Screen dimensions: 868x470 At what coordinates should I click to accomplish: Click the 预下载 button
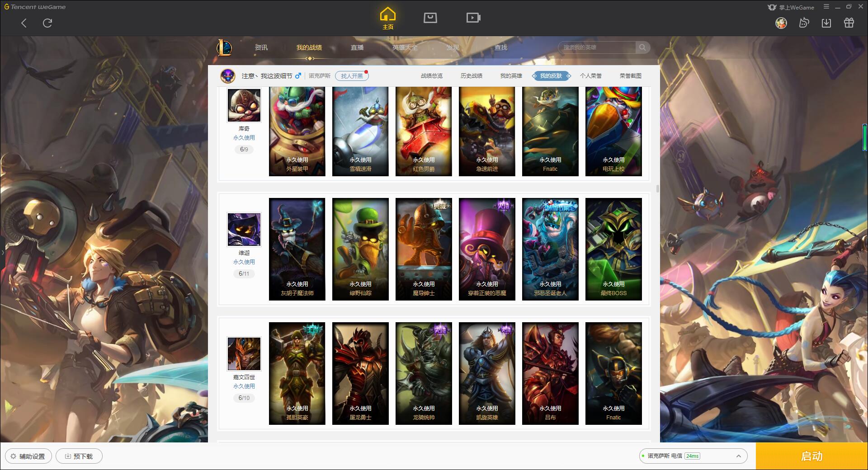coord(79,456)
